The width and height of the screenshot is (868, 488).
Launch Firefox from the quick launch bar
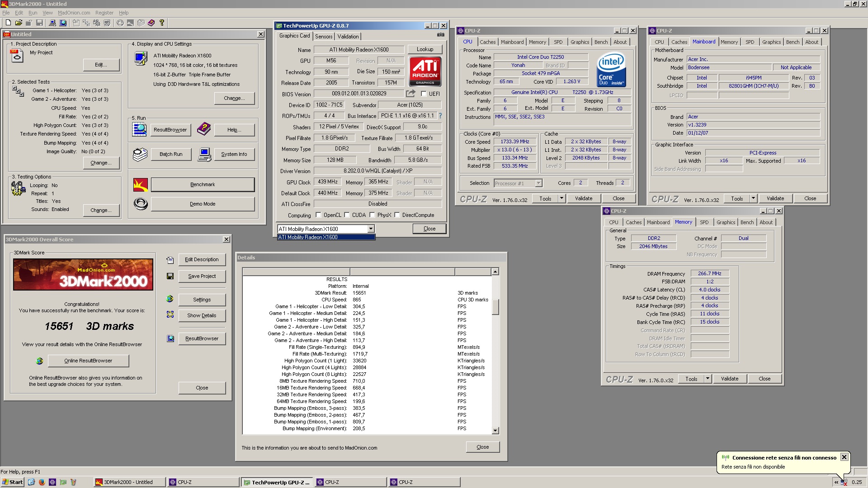[42, 482]
